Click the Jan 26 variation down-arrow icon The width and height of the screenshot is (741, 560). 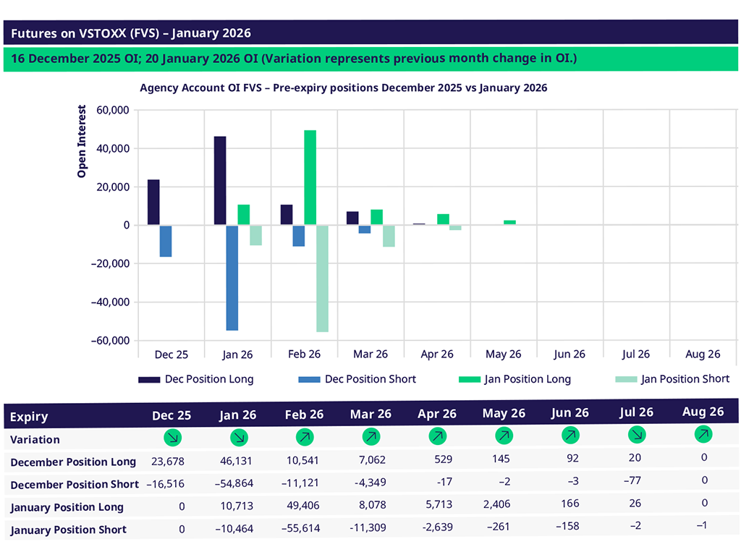[240, 437]
